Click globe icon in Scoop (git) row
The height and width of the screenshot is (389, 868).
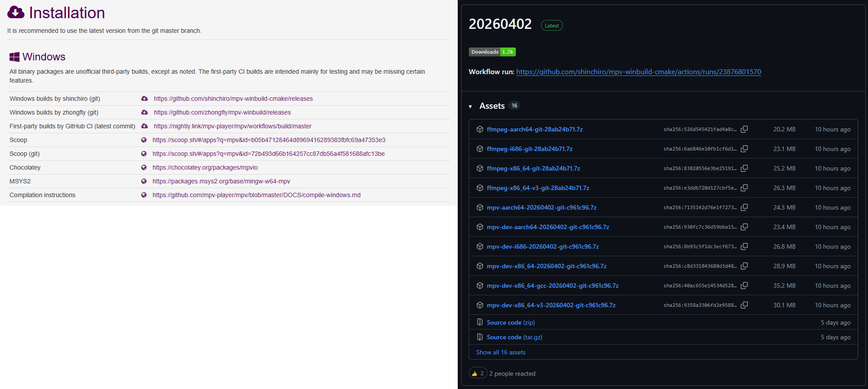144,154
